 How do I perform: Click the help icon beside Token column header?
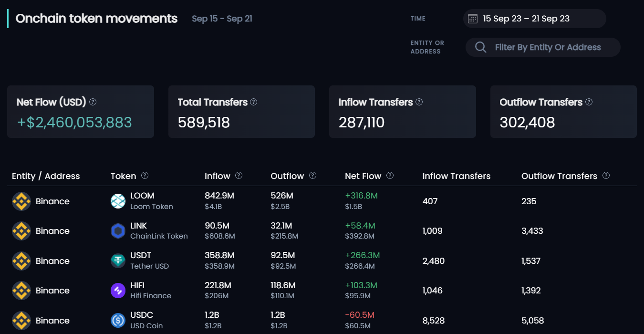pyautogui.click(x=145, y=176)
